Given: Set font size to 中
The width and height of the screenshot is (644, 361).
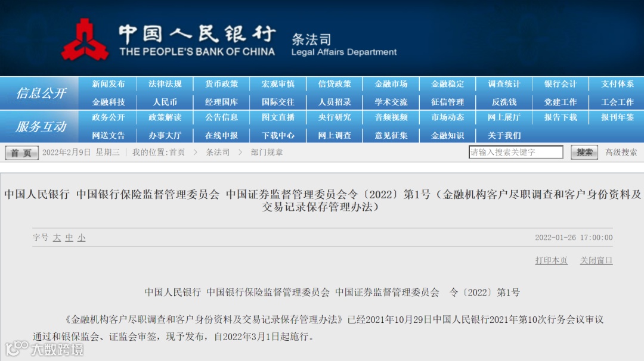Looking at the screenshot, I should pos(69,238).
